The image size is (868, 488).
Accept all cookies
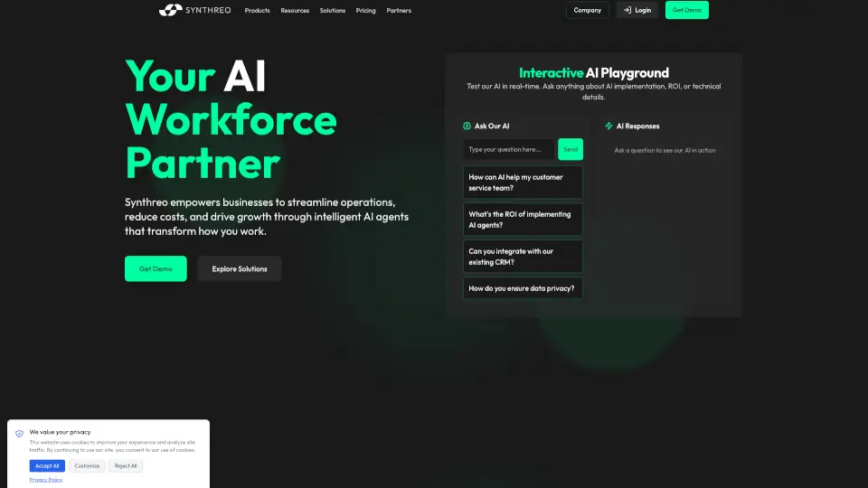47,465
